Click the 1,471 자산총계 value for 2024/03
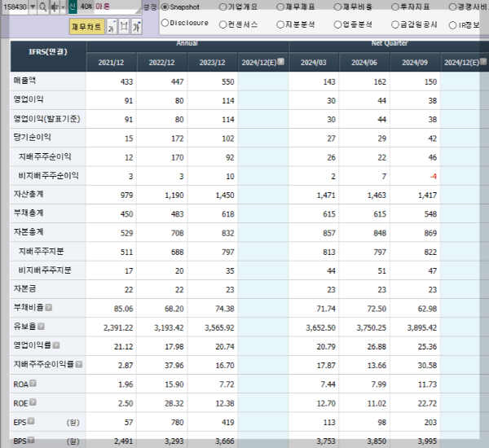Screen dimensions: 489x448 click(326, 195)
